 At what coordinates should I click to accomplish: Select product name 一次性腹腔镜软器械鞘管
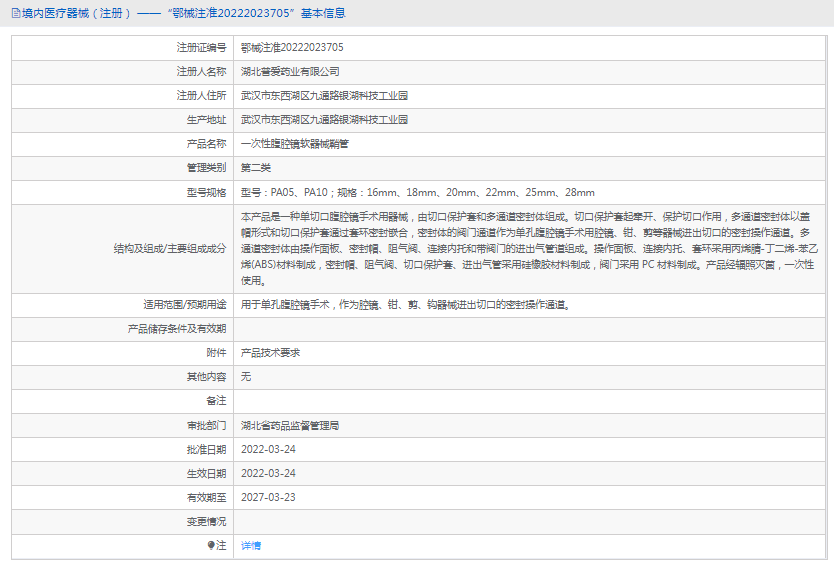click(x=295, y=144)
